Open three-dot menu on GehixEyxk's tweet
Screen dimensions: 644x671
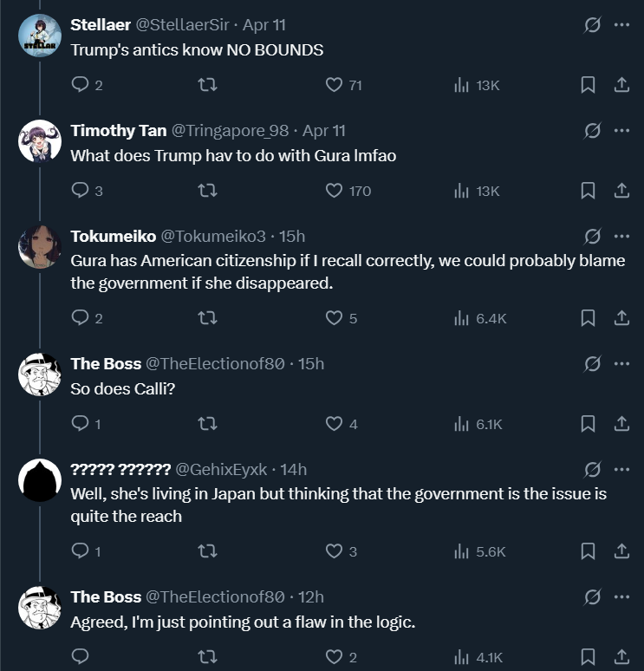point(621,469)
